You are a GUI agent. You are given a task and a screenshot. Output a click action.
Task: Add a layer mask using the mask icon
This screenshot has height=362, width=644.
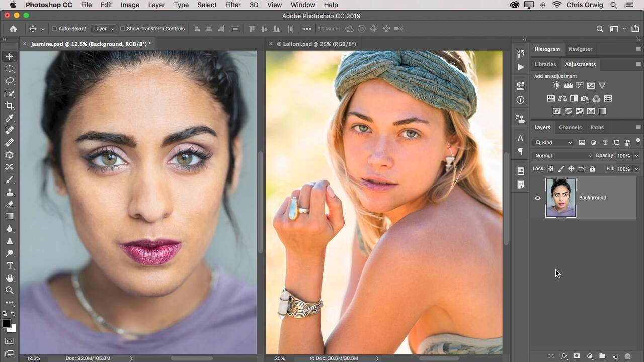tap(577, 356)
